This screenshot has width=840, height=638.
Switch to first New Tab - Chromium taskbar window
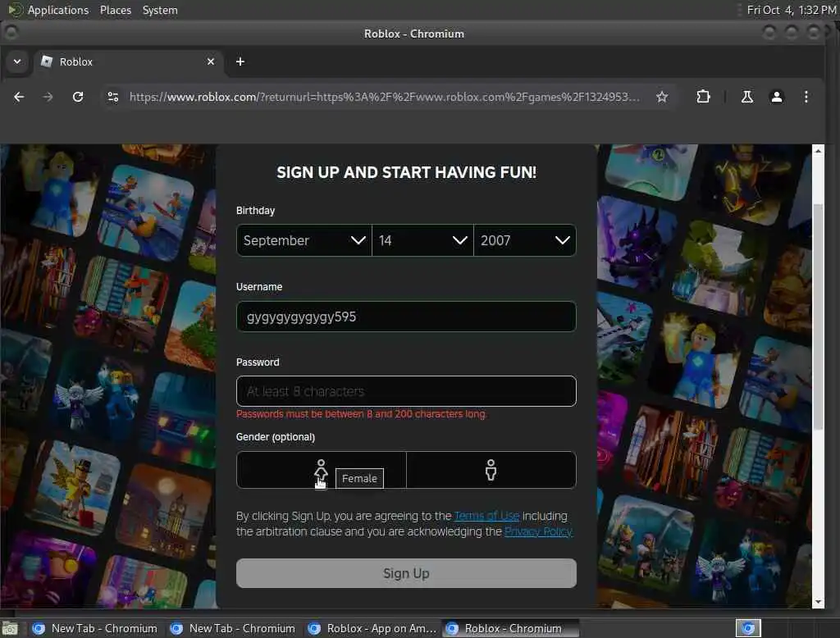coord(95,628)
